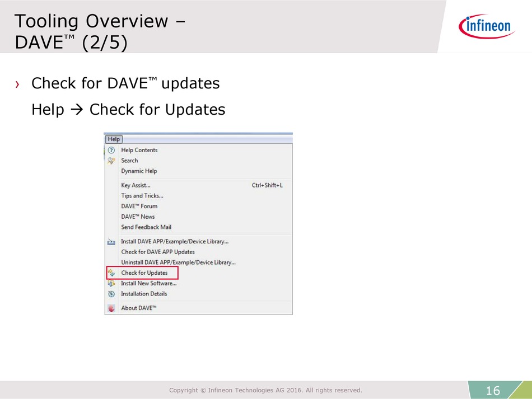Select Install New Software... entry

198,283
